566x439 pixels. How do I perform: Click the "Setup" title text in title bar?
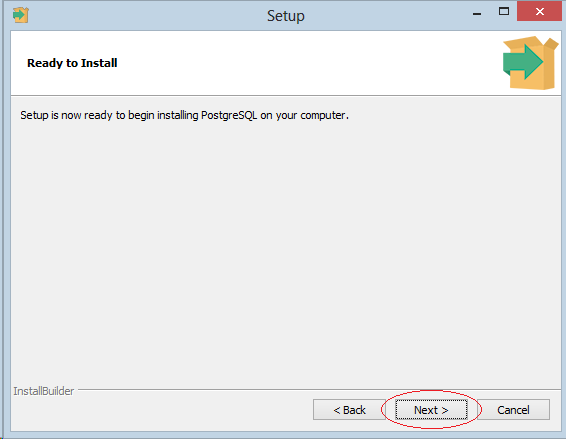point(286,16)
